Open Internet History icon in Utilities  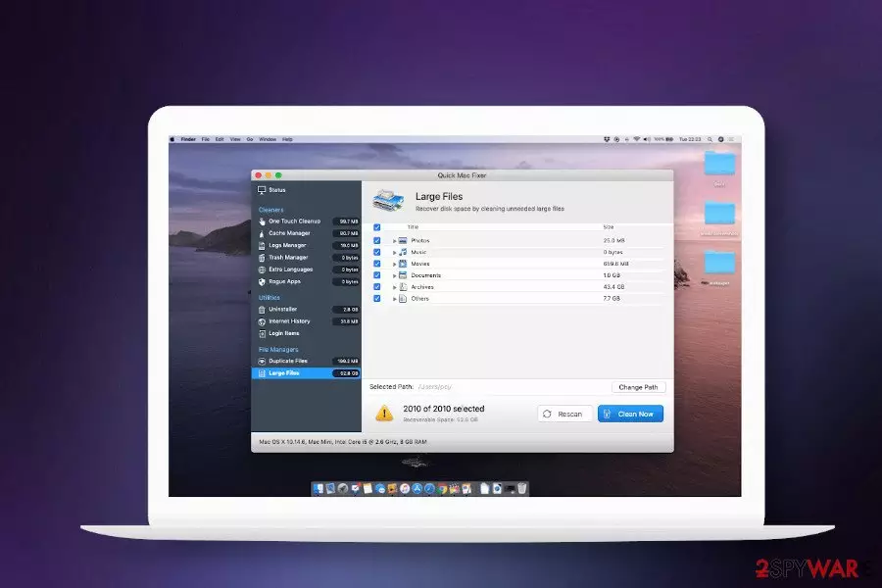click(x=262, y=321)
